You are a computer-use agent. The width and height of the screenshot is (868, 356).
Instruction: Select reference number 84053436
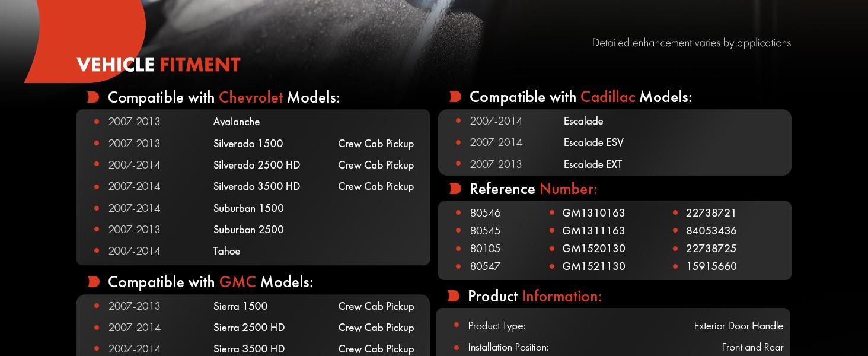[711, 231]
